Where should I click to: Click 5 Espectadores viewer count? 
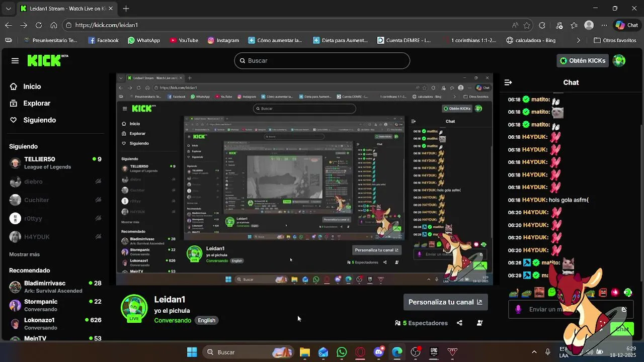tap(421, 323)
